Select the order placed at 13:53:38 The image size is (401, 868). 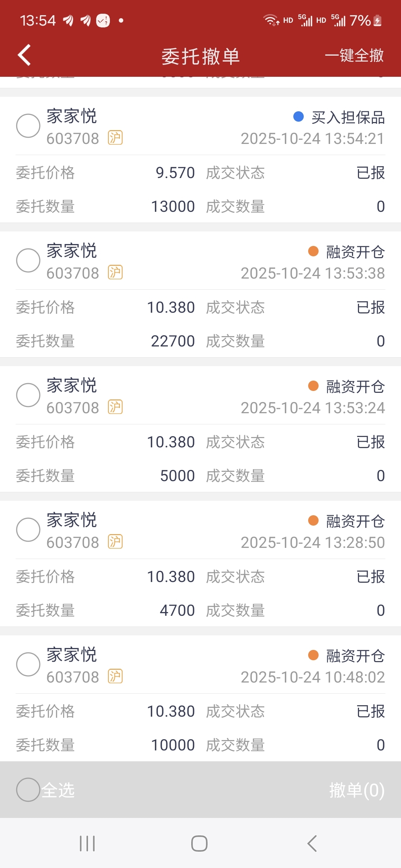click(28, 260)
